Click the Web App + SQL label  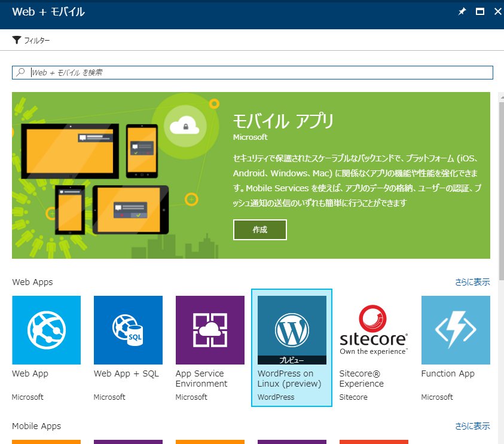click(126, 373)
